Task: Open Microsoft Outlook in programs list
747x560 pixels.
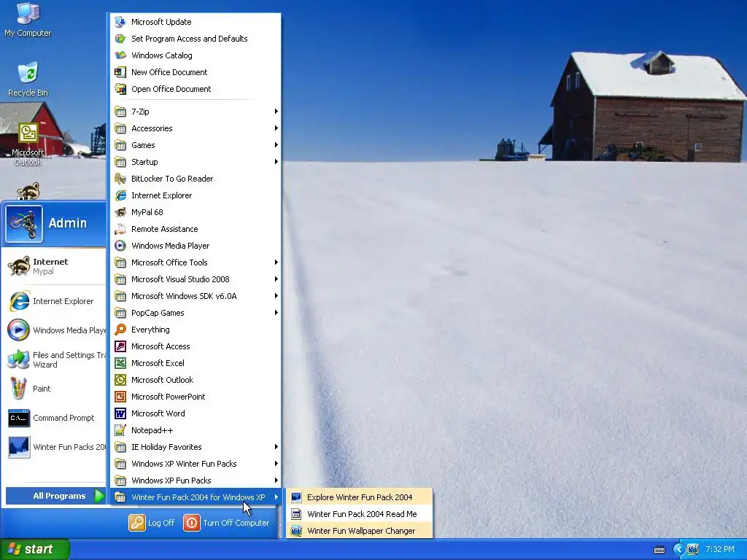Action: [x=120, y=380]
